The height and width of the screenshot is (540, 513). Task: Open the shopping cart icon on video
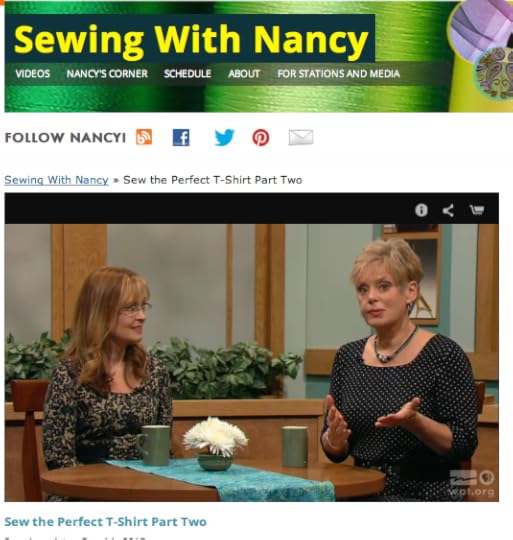pyautogui.click(x=477, y=210)
